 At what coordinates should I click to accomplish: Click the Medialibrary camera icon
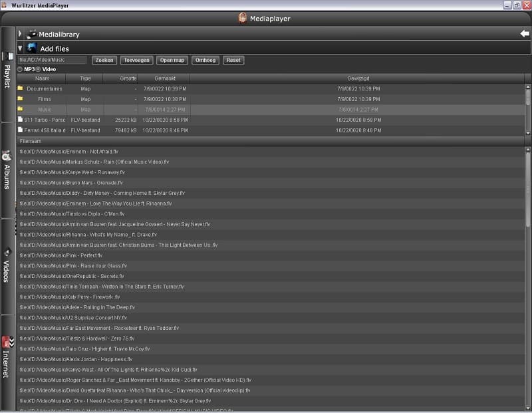point(31,33)
